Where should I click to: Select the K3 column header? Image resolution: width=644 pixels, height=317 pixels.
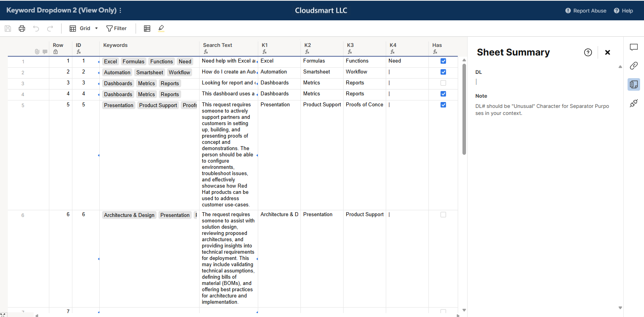coord(365,48)
